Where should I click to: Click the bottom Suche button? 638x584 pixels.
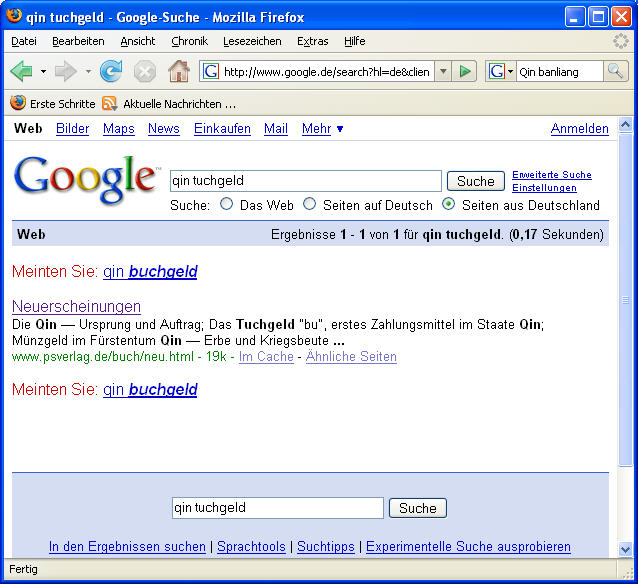tap(417, 508)
